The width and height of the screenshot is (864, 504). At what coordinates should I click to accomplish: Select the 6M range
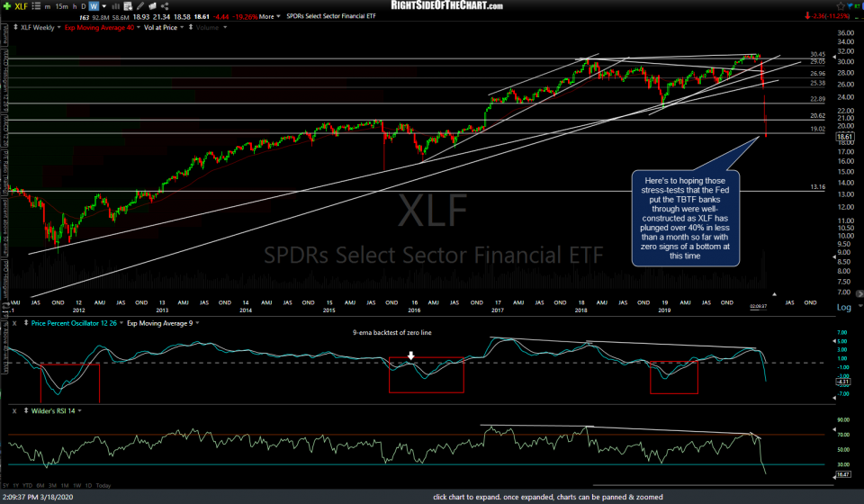point(40,485)
